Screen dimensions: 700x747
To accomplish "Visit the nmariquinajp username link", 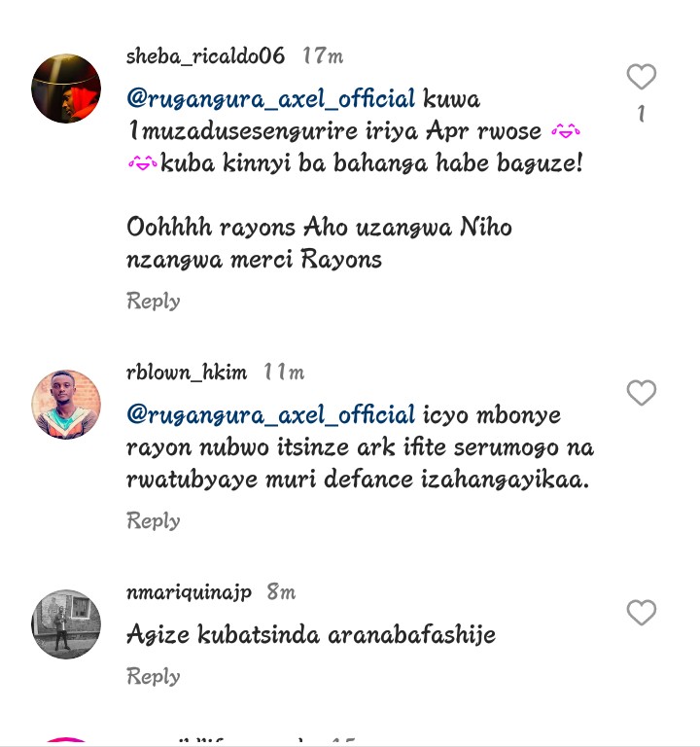I will tap(189, 592).
